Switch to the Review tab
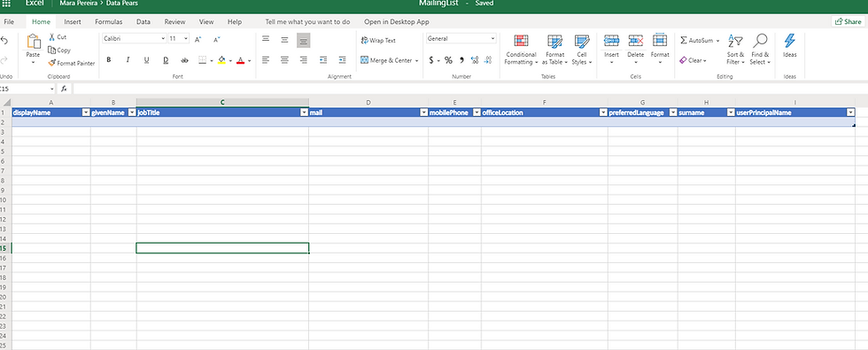 pyautogui.click(x=175, y=22)
